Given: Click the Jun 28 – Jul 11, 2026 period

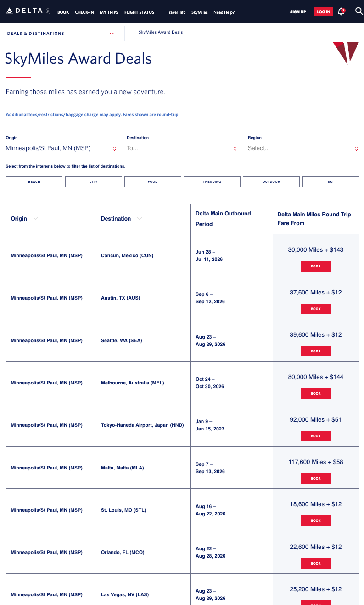Looking at the screenshot, I should point(209,255).
